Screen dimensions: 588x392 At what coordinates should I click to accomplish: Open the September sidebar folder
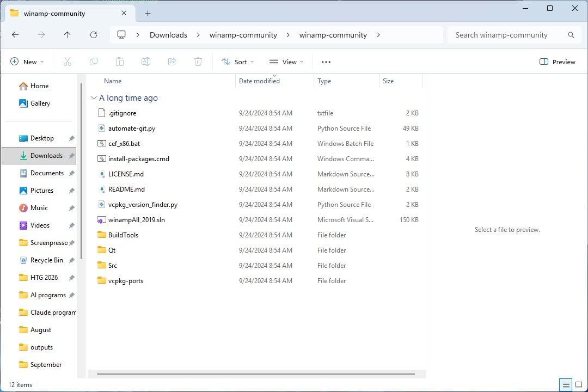point(40,365)
